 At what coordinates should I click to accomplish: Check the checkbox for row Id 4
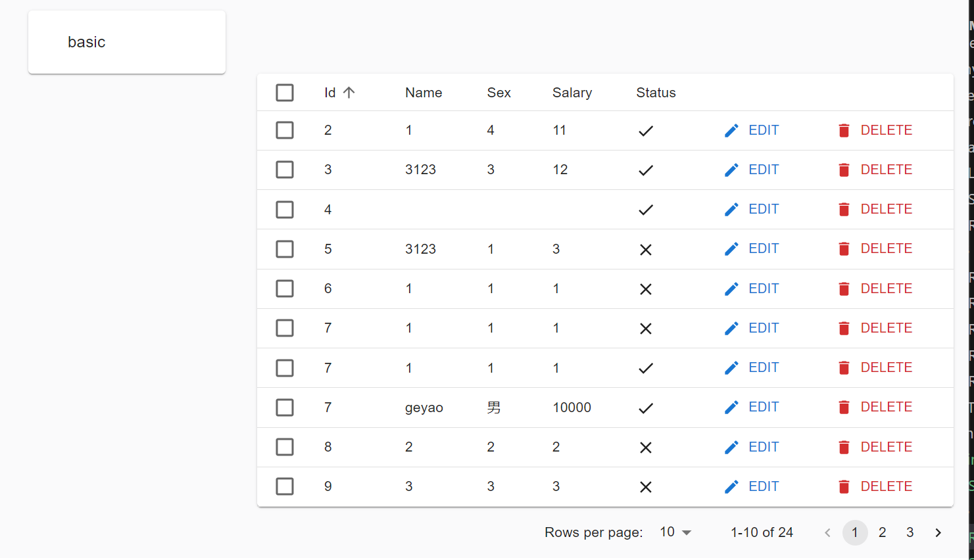[285, 210]
